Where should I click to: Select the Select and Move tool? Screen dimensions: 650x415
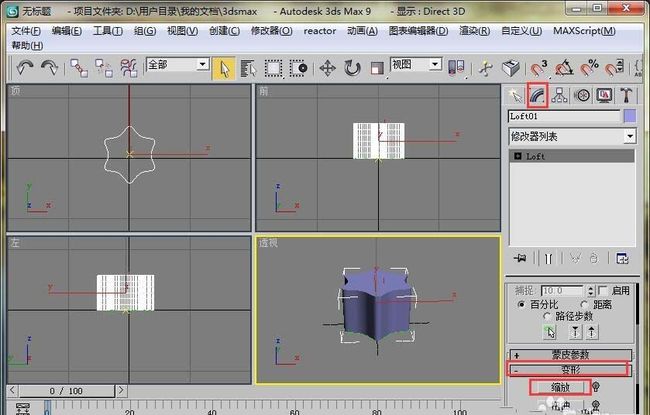[327, 68]
